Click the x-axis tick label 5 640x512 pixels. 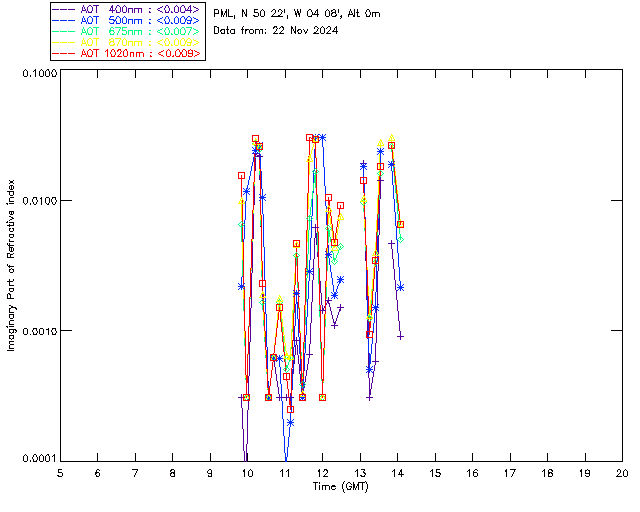coord(60,473)
